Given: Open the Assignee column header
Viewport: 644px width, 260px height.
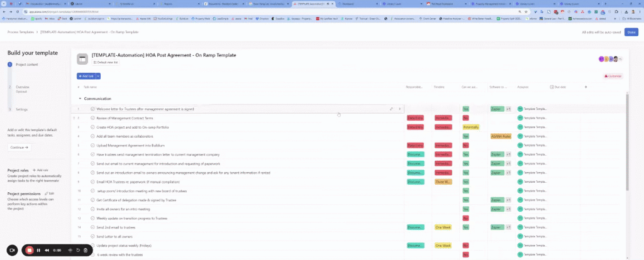Looking at the screenshot, I should coord(523,87).
